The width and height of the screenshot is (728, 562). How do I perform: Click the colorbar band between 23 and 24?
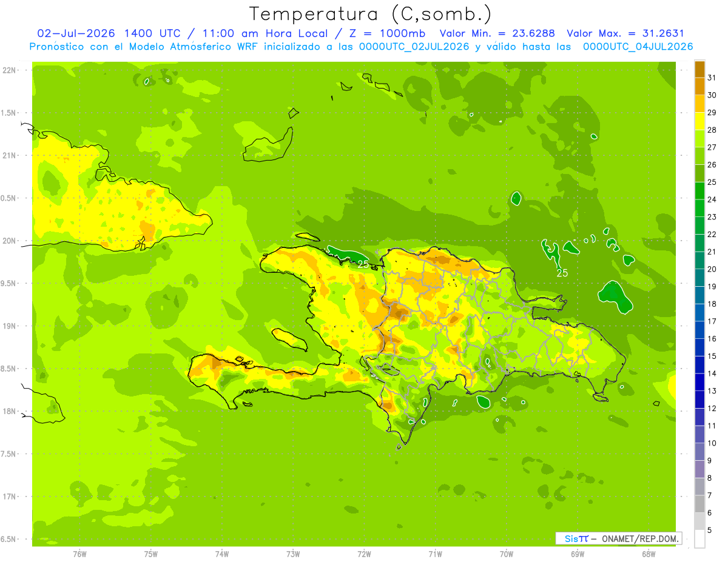point(699,208)
